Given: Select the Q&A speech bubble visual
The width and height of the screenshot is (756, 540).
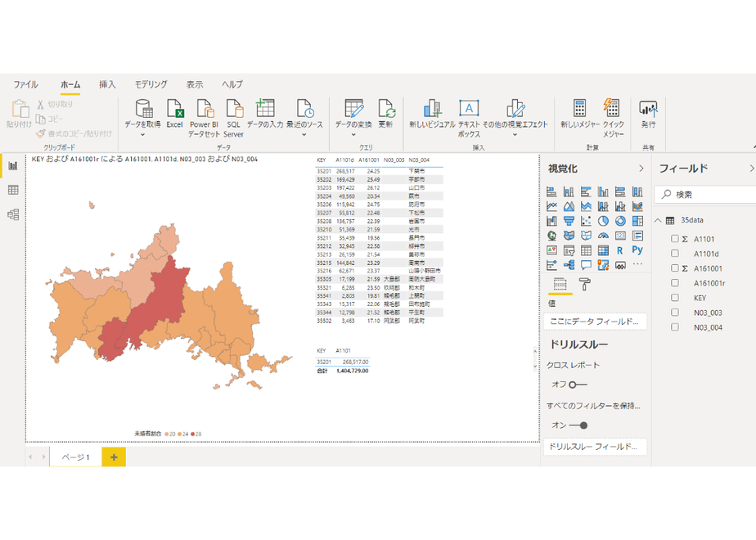Looking at the screenshot, I should [x=586, y=265].
